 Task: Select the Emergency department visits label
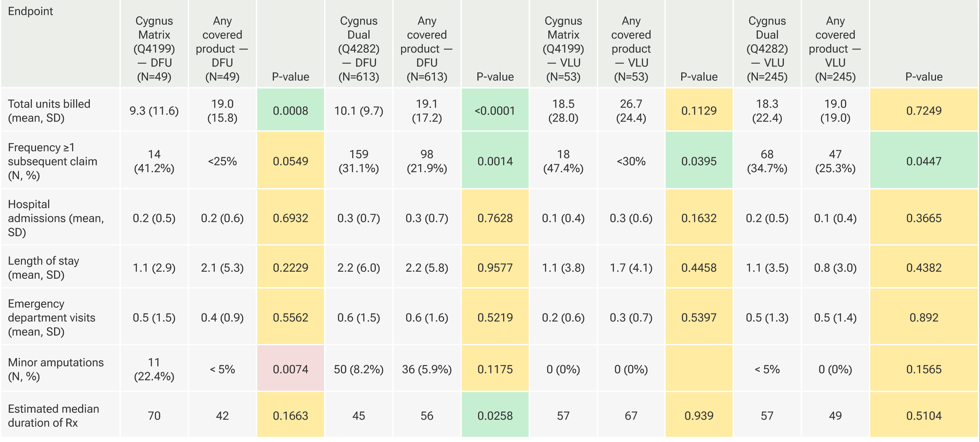pyautogui.click(x=51, y=317)
